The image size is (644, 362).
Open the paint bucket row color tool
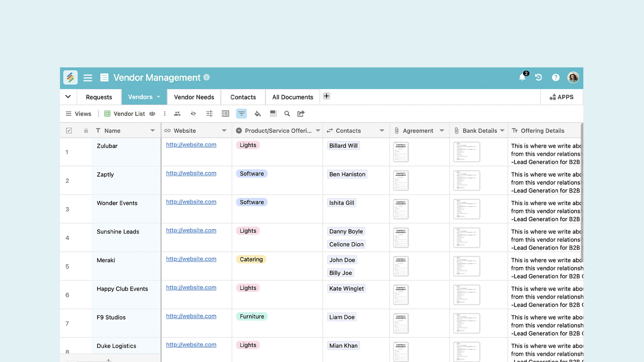tap(258, 114)
